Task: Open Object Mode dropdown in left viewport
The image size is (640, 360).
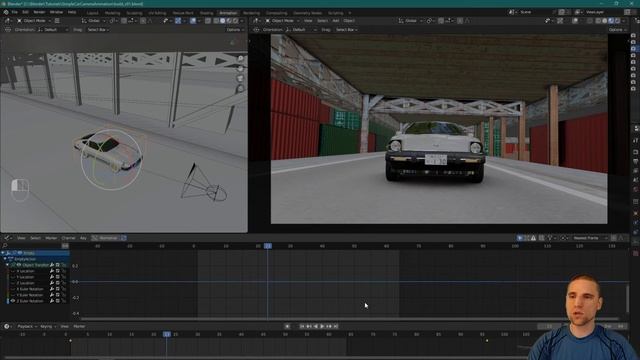Action: (34, 20)
